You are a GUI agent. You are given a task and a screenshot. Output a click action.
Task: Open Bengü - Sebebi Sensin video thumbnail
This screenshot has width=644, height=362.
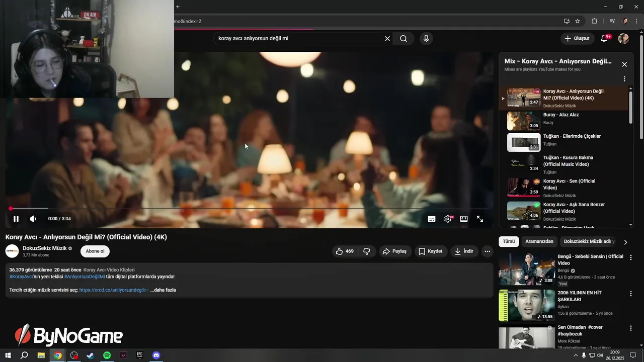pos(527,269)
